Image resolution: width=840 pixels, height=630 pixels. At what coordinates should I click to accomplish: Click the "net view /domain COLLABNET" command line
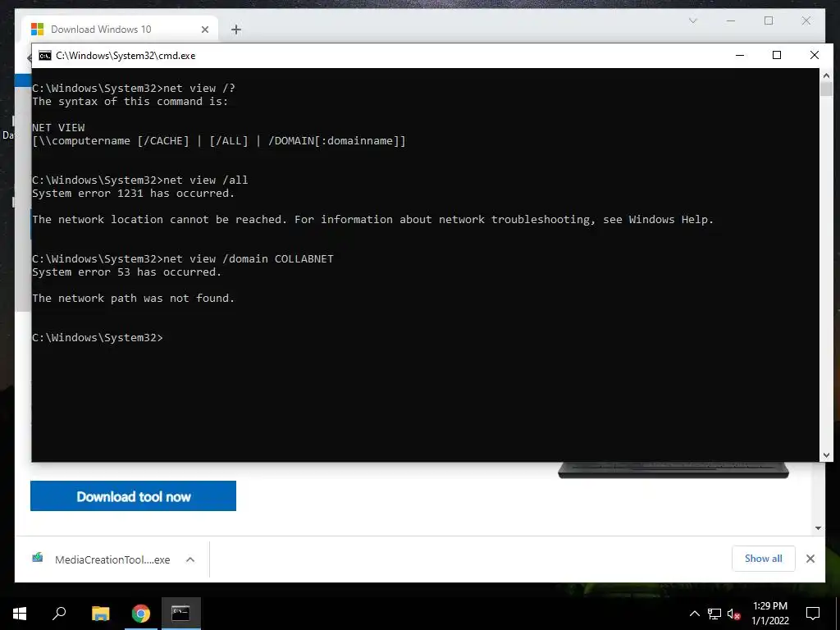tap(183, 258)
